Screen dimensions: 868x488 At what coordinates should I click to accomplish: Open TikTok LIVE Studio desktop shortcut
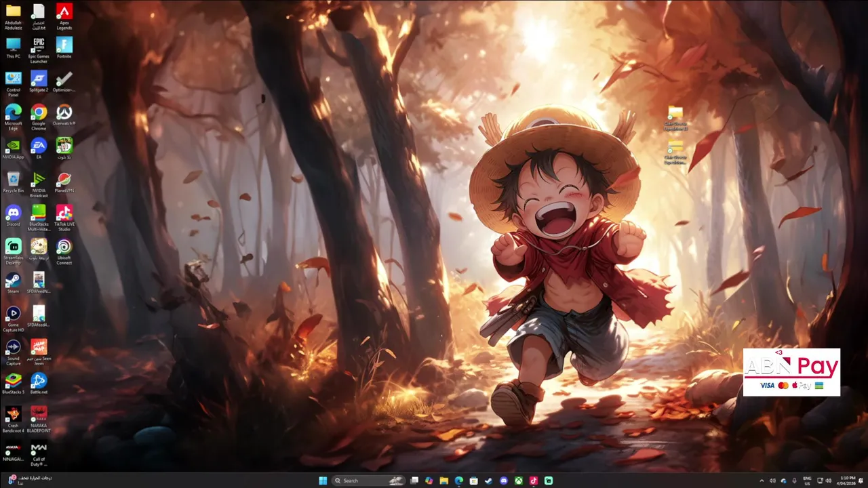[x=64, y=218]
